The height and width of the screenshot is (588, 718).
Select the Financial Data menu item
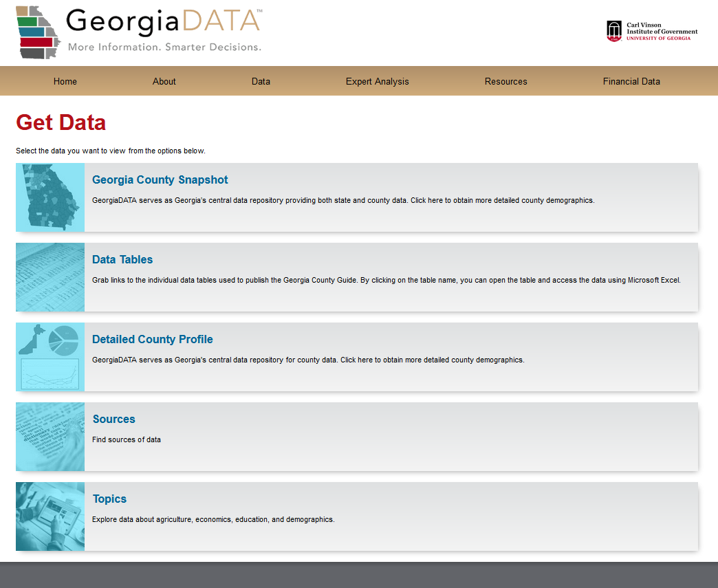coord(631,82)
